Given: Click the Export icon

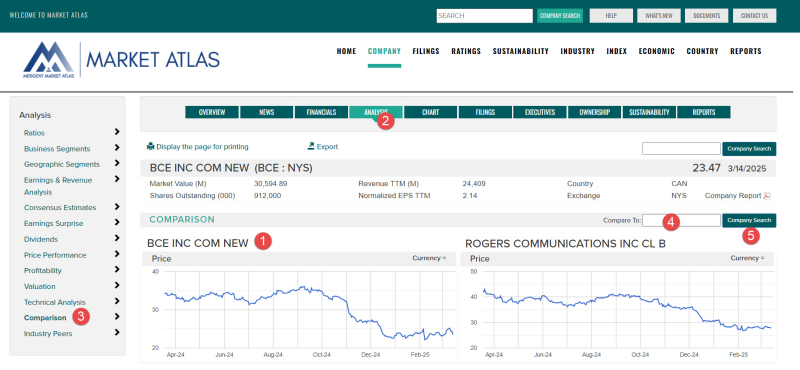Looking at the screenshot, I should point(311,146).
